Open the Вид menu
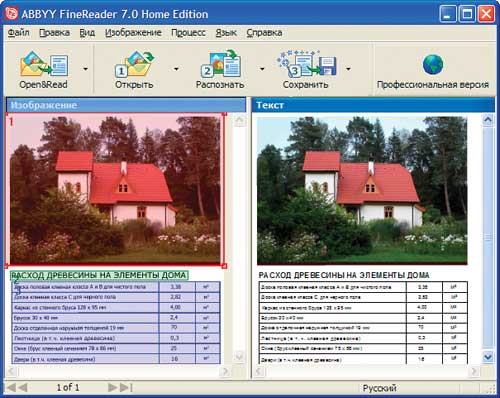Screen dimensions: 500x398 click(87, 33)
